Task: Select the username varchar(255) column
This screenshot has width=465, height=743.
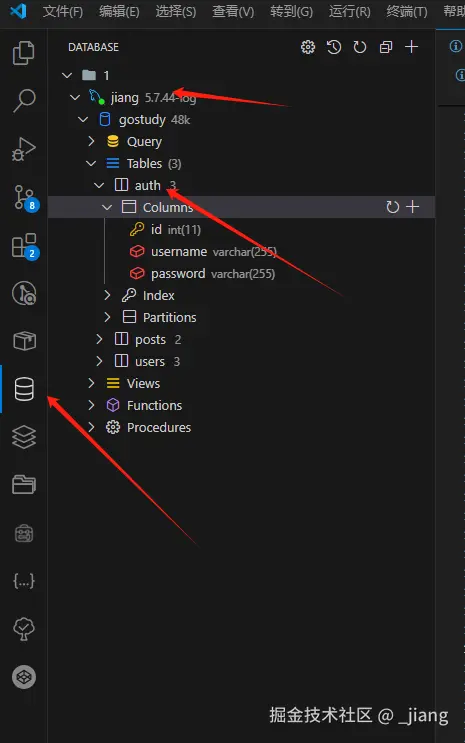Action: click(241, 251)
